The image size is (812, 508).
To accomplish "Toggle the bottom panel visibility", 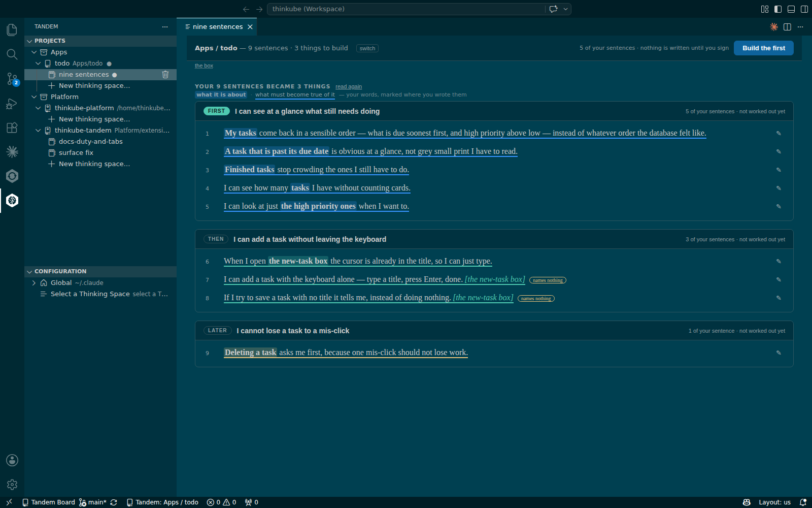I will (791, 9).
